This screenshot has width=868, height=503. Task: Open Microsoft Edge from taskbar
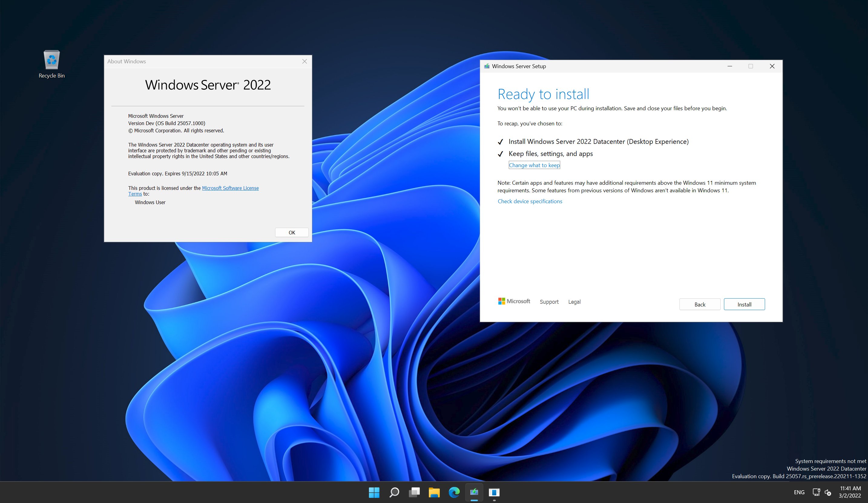(x=454, y=492)
